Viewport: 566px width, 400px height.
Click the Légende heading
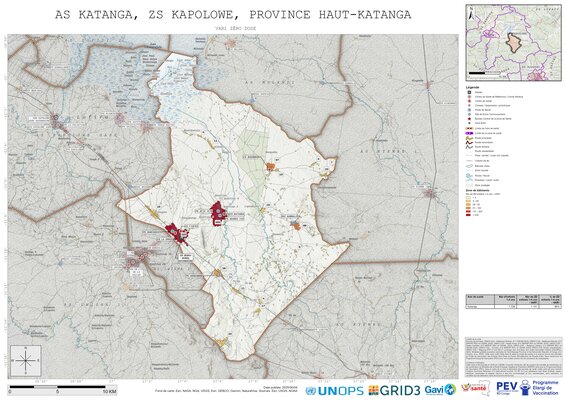[x=473, y=87]
